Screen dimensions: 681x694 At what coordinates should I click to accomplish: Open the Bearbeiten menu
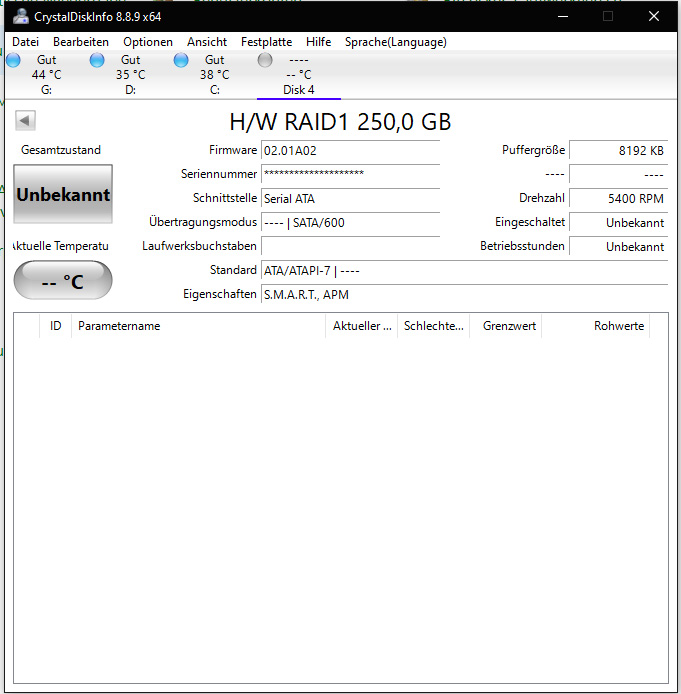(x=81, y=42)
